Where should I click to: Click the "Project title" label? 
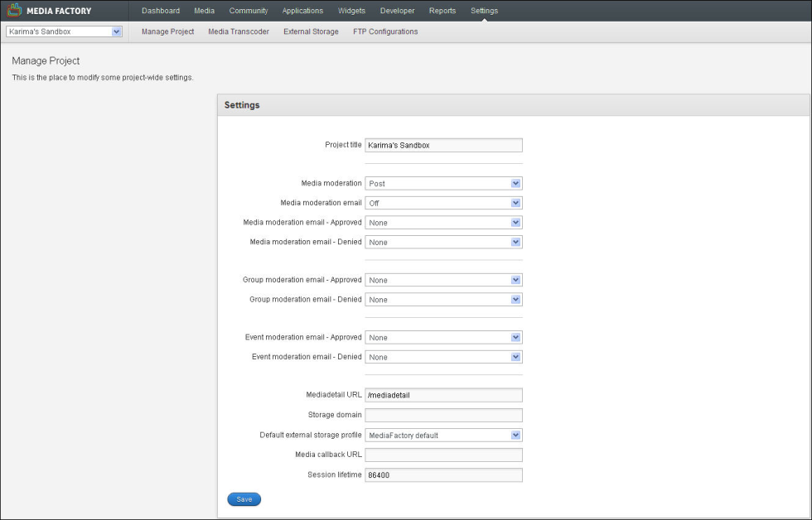[343, 145]
